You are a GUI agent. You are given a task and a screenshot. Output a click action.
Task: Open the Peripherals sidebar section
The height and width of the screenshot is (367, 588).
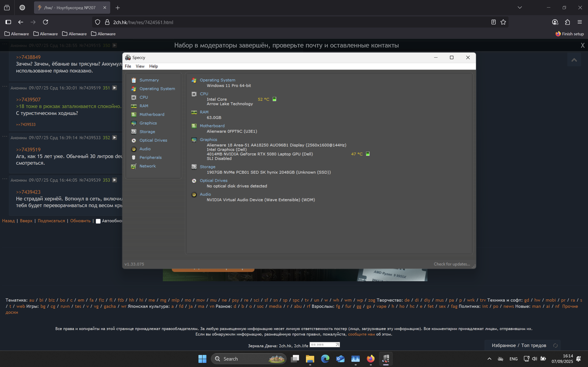click(x=150, y=158)
